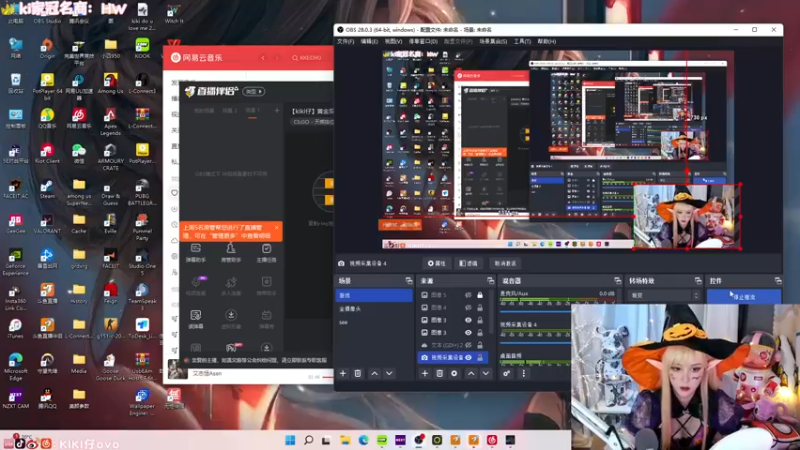Screen dimensions: 800x450
Task: Open KOOK desktop shortcut
Action: (x=142, y=48)
